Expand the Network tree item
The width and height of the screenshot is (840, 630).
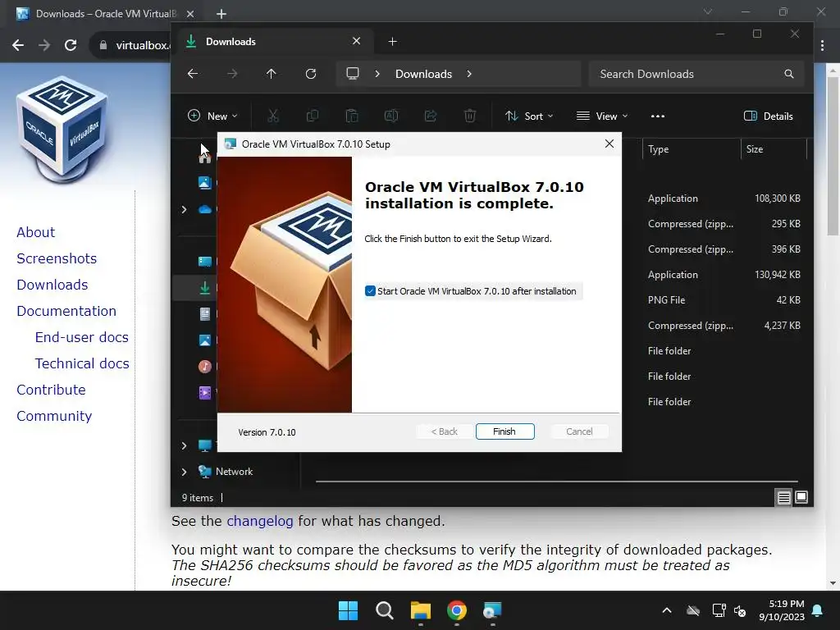[x=184, y=472]
